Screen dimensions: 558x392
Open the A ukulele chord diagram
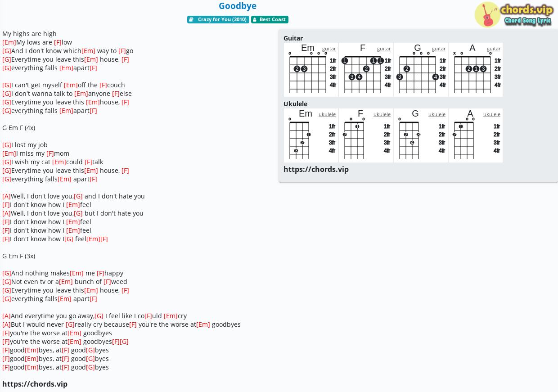[476, 135]
